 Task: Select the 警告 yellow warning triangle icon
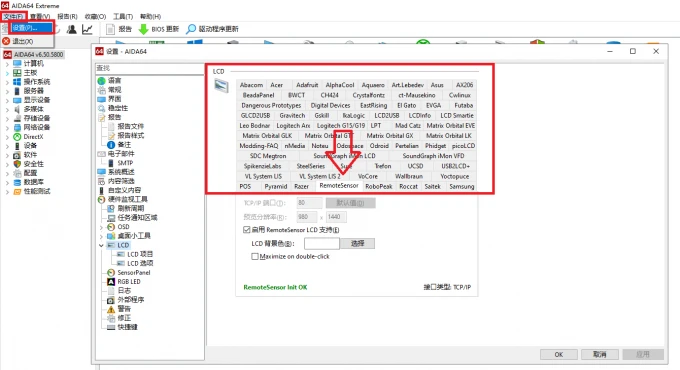tap(111, 309)
